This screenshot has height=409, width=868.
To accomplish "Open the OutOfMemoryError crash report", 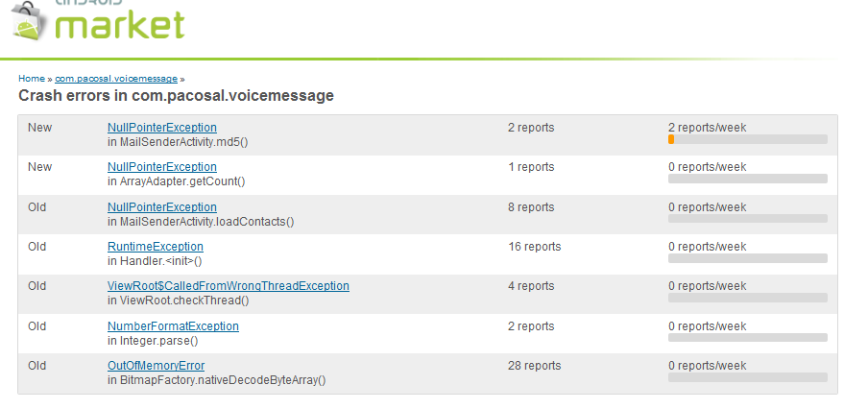I will click(x=156, y=366).
